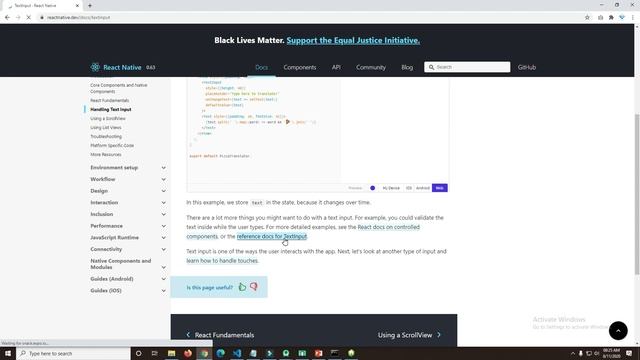Open Google Chrome from the taskbar
640x360 pixels.
point(204,353)
